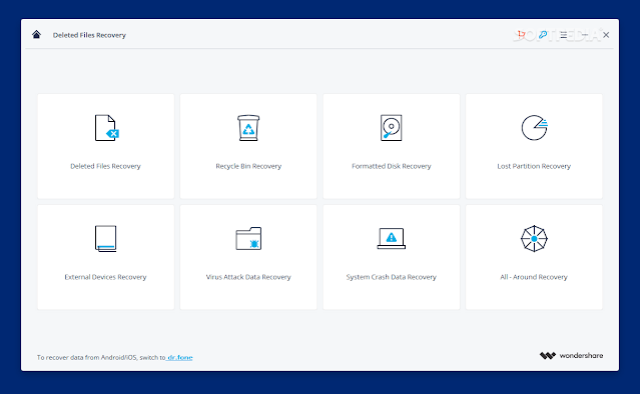The height and width of the screenshot is (394, 640).
Task: Click the 'Deleted Files Recovery' header title
Action: point(89,35)
